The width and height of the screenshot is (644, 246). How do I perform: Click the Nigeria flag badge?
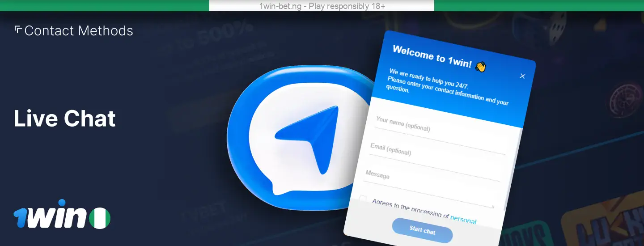(x=99, y=218)
